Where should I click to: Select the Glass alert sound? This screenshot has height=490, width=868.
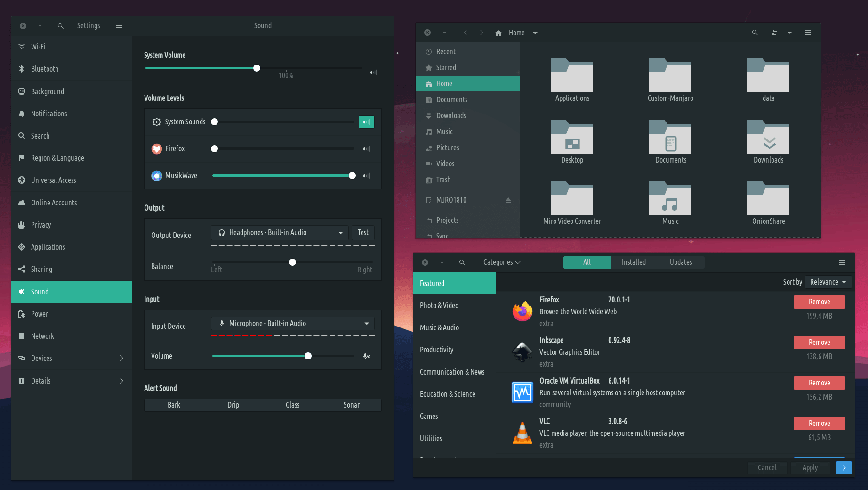pyautogui.click(x=292, y=405)
